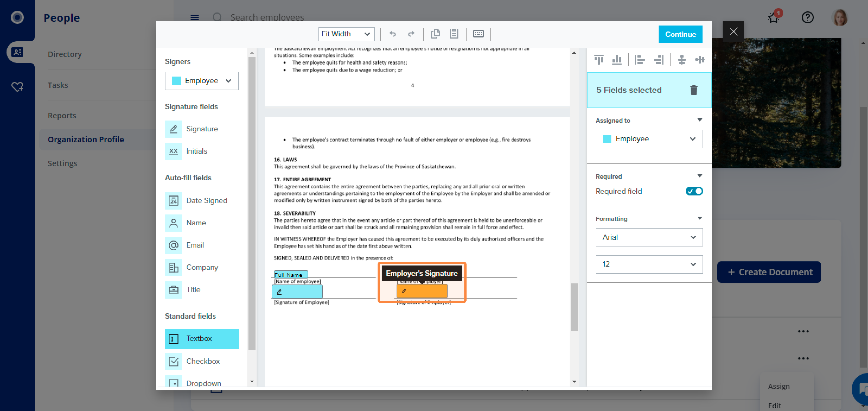Click the Continue button
The image size is (868, 411).
pos(680,34)
